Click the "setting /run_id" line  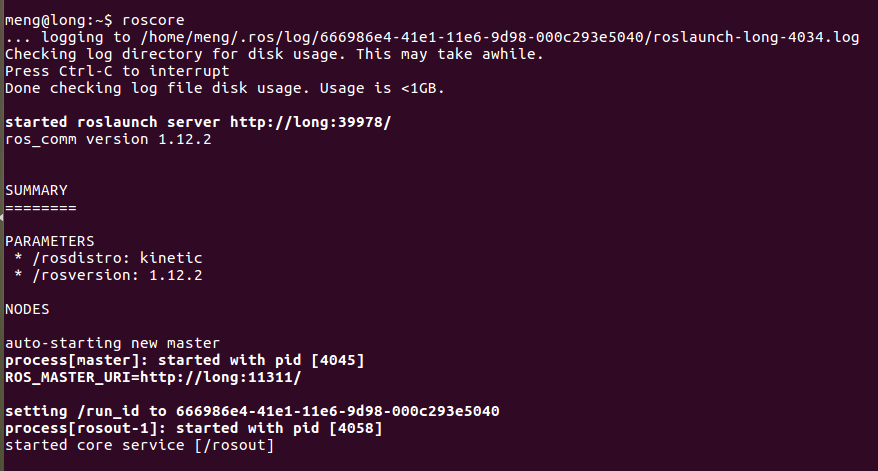[252, 411]
